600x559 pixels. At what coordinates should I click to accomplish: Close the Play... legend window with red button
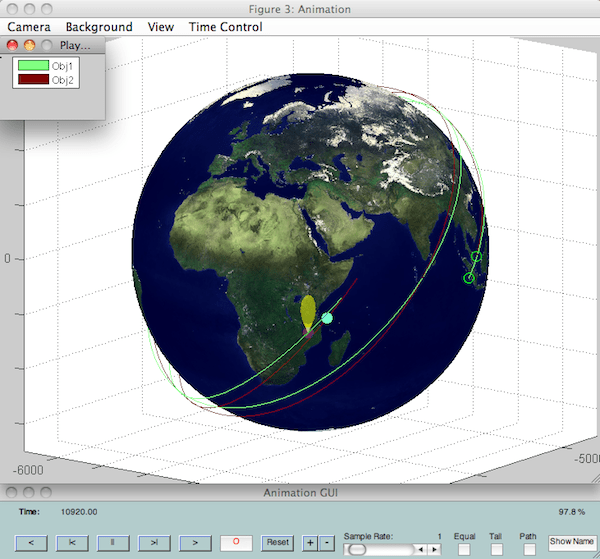(12, 45)
